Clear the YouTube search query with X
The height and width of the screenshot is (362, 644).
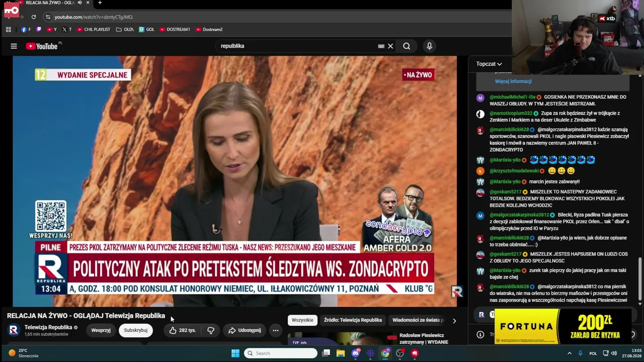390,46
